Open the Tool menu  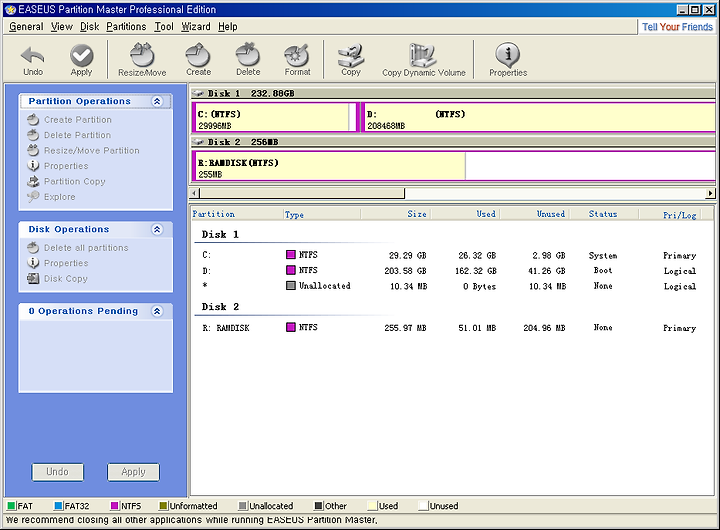coord(164,27)
